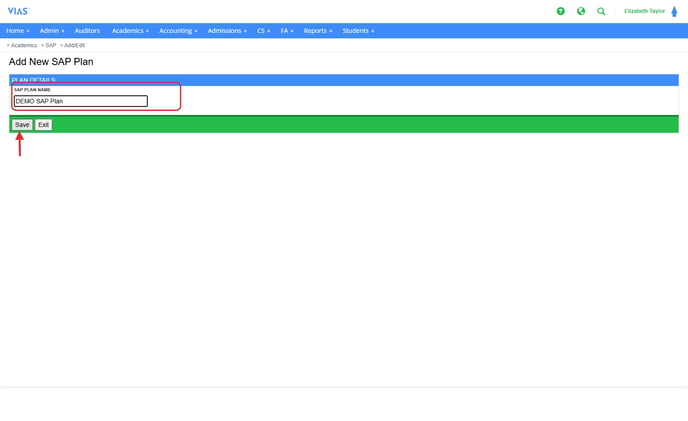Open search via the magnifier icon
The height and width of the screenshot is (421, 688).
click(601, 11)
